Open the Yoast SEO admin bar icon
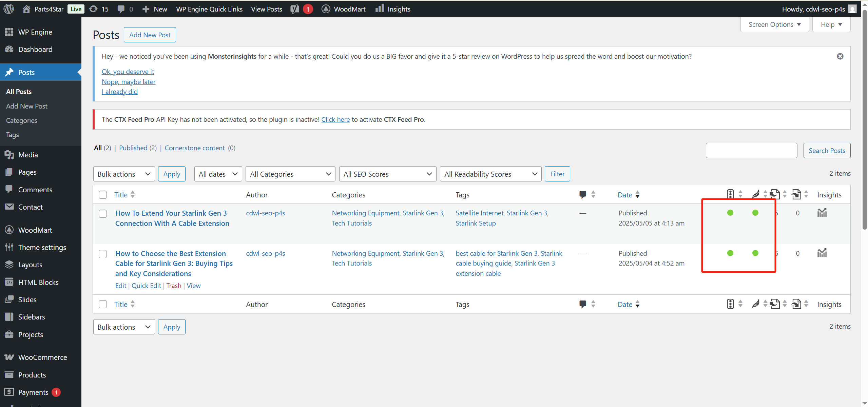 [x=295, y=9]
